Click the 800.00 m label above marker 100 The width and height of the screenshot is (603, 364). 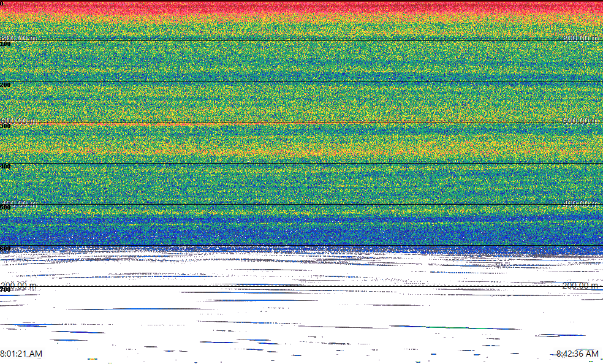19,37
